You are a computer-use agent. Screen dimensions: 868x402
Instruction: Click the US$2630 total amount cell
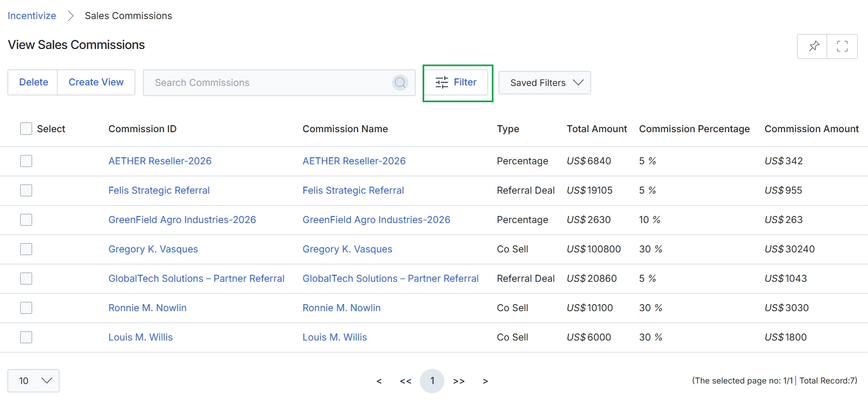[x=589, y=220]
